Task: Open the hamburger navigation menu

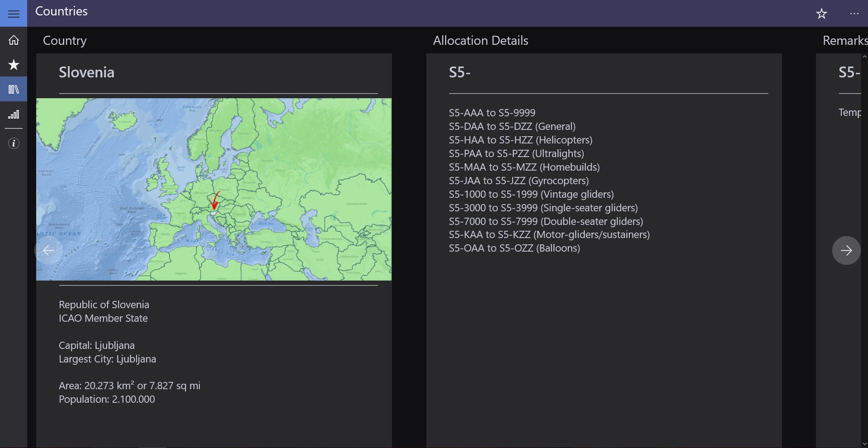Action: click(x=14, y=14)
